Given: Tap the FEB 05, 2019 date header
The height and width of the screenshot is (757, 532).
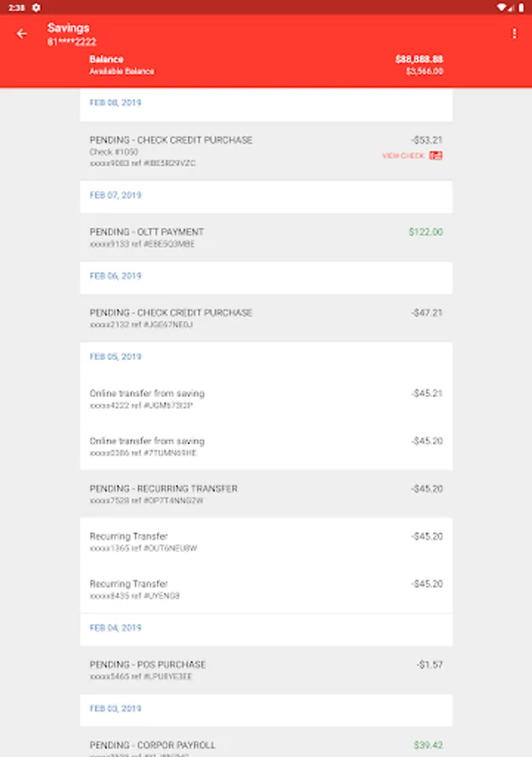Looking at the screenshot, I should (116, 357).
